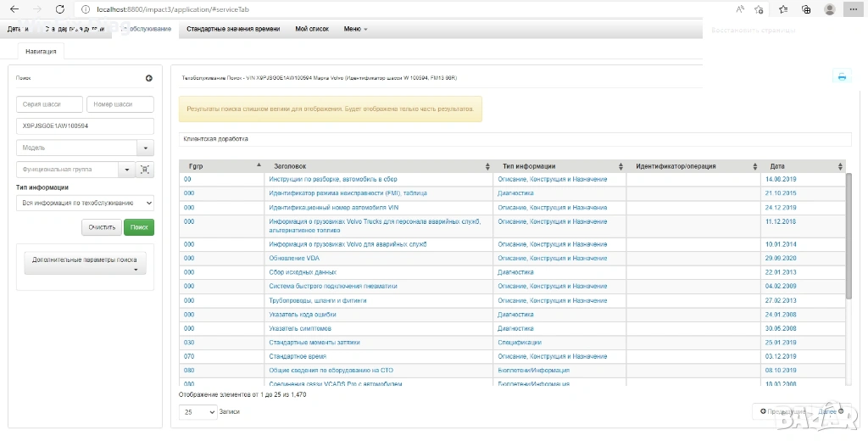Open the browser collections icon

806,8
